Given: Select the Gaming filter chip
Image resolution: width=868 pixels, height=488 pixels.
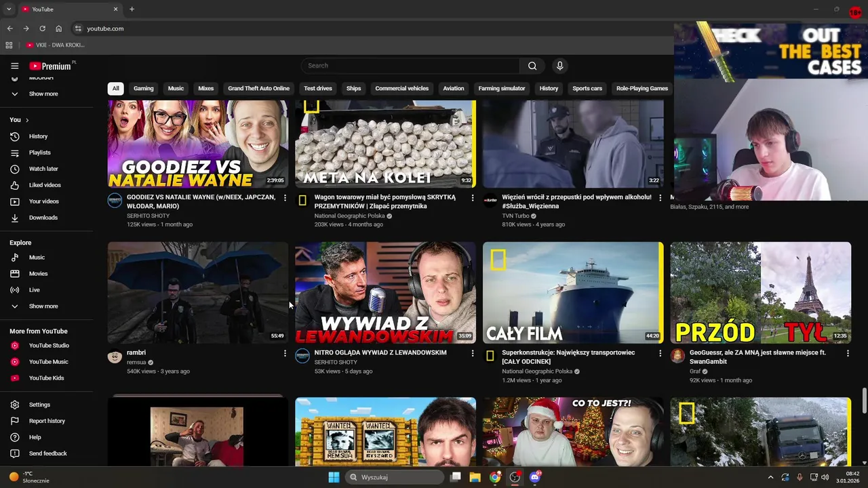Looking at the screenshot, I should (x=143, y=88).
